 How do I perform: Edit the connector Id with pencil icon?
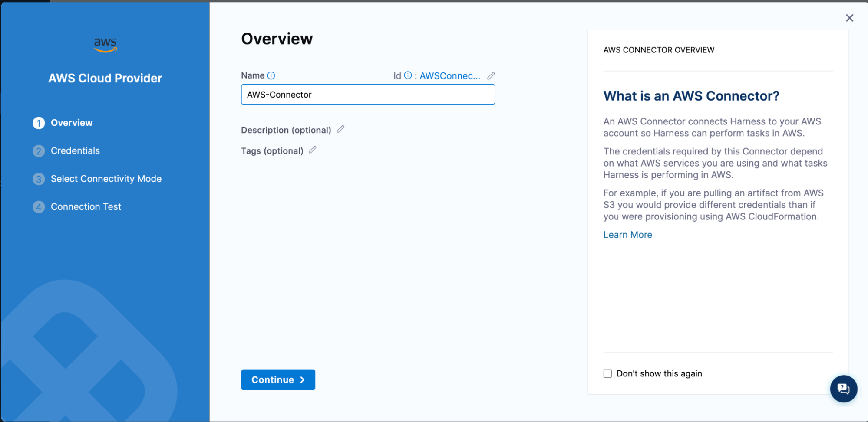pos(491,76)
